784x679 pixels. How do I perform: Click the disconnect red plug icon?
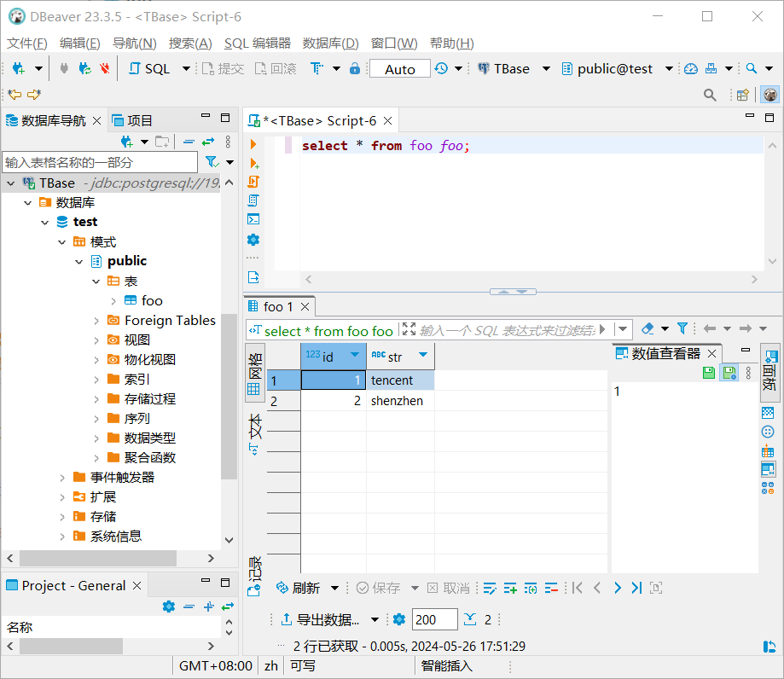pyautogui.click(x=104, y=68)
